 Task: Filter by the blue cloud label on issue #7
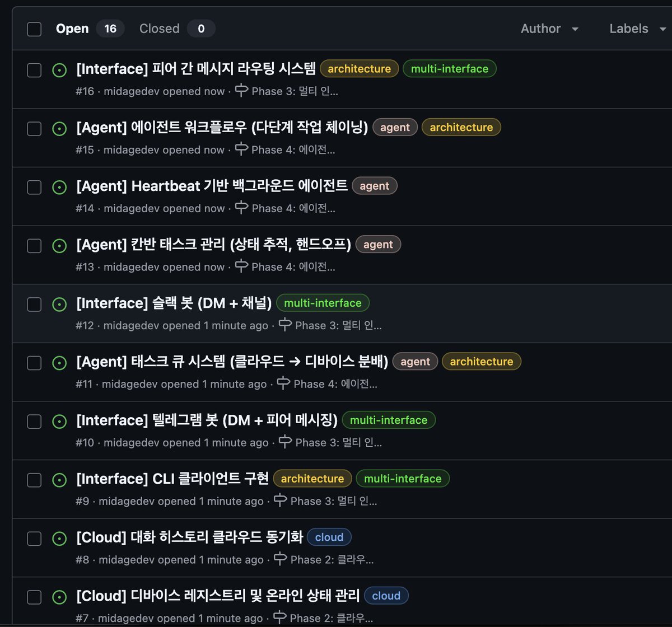pyautogui.click(x=386, y=596)
